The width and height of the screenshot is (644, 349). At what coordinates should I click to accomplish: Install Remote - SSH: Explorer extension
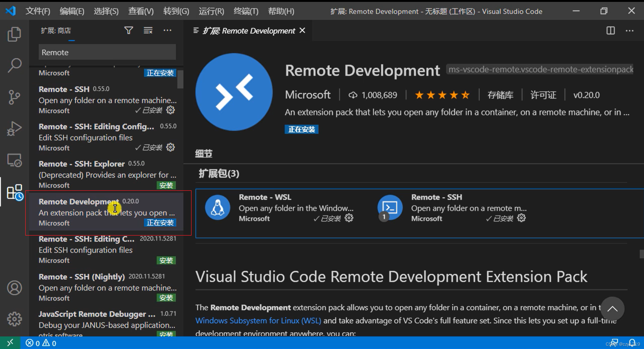tap(166, 185)
